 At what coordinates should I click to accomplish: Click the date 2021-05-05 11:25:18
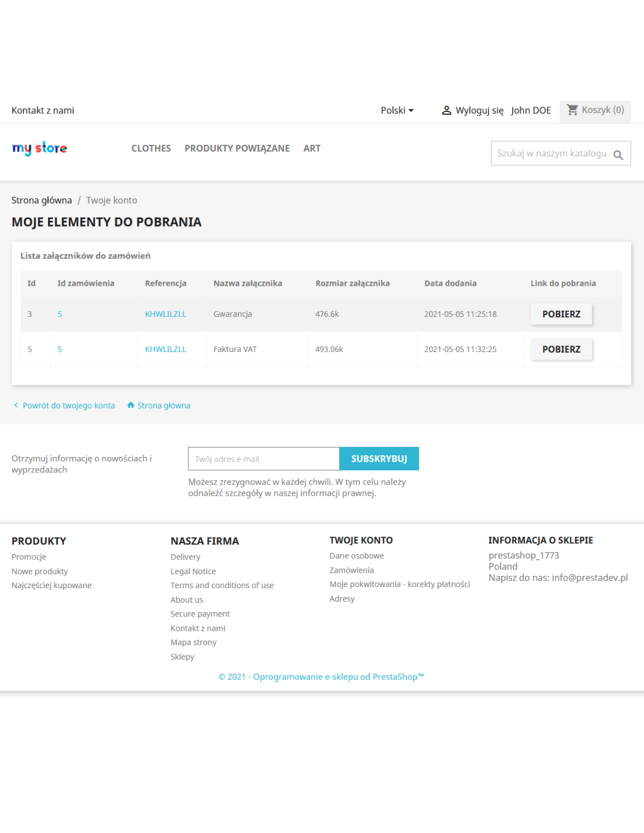coord(460,314)
